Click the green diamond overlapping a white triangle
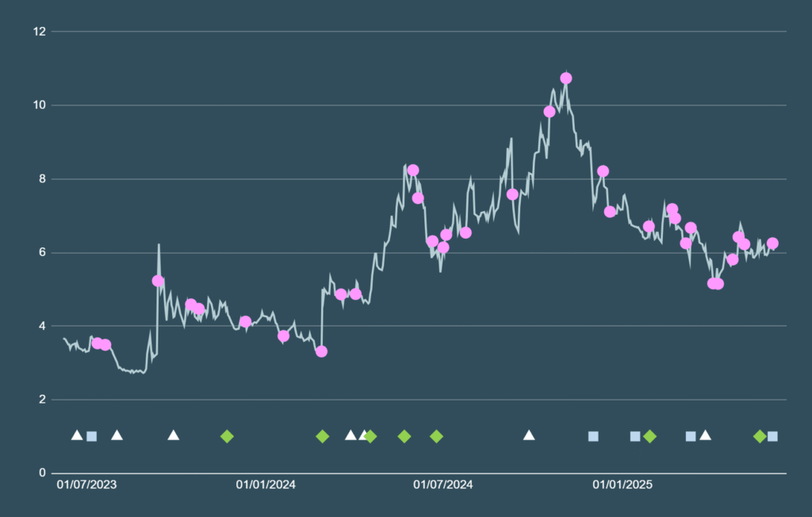The width and height of the screenshot is (812, 517). pos(370,437)
